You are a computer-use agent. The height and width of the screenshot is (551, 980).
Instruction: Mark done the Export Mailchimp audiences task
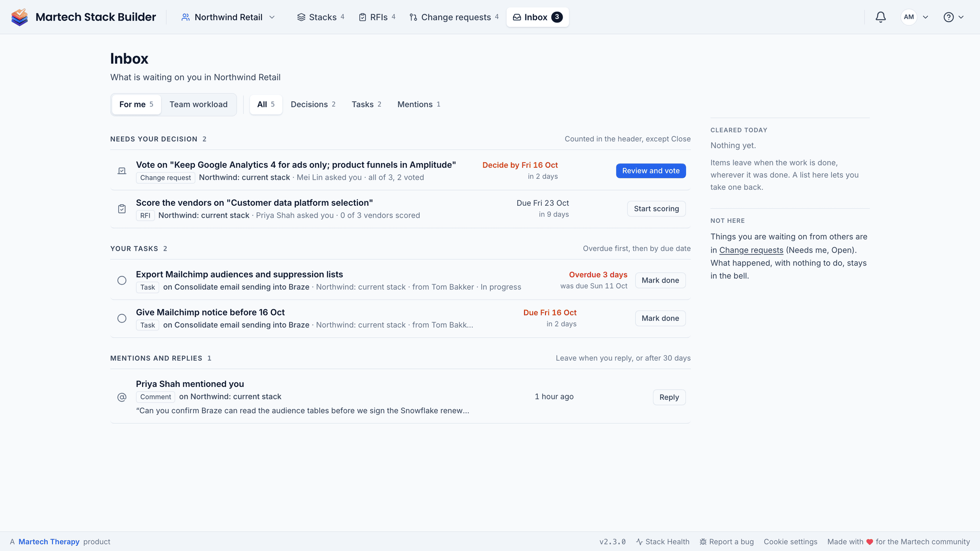coord(660,280)
